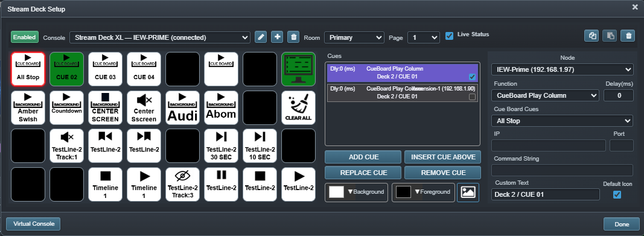Delete page with top-right trash icon
644x236 pixels.
click(628, 36)
